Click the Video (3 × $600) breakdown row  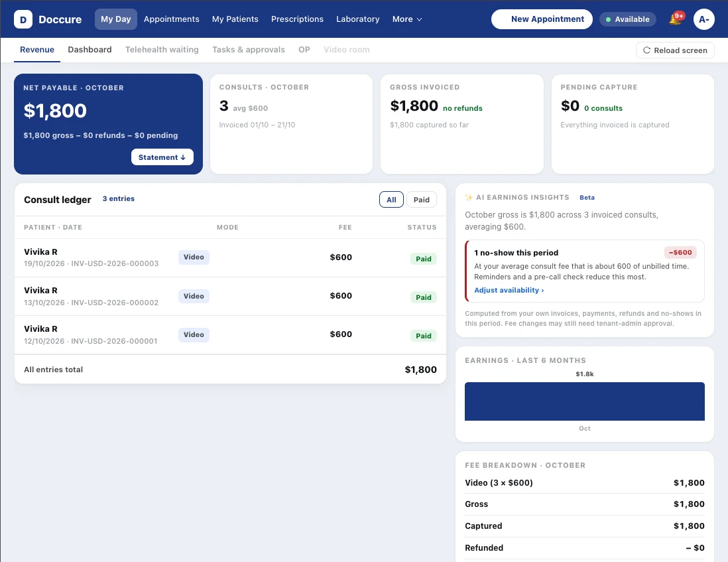585,483
